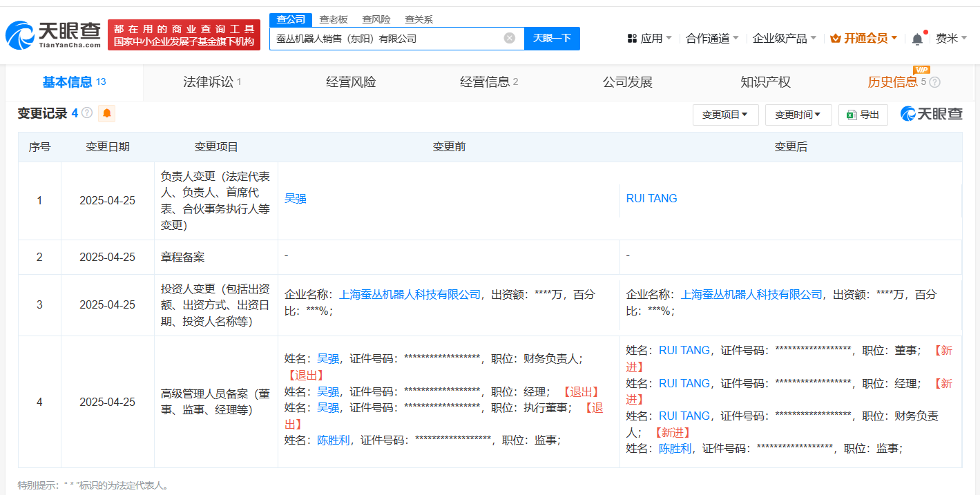Expand the 变更时间 filter dropdown
This screenshot has width=980, height=495.
click(798, 115)
